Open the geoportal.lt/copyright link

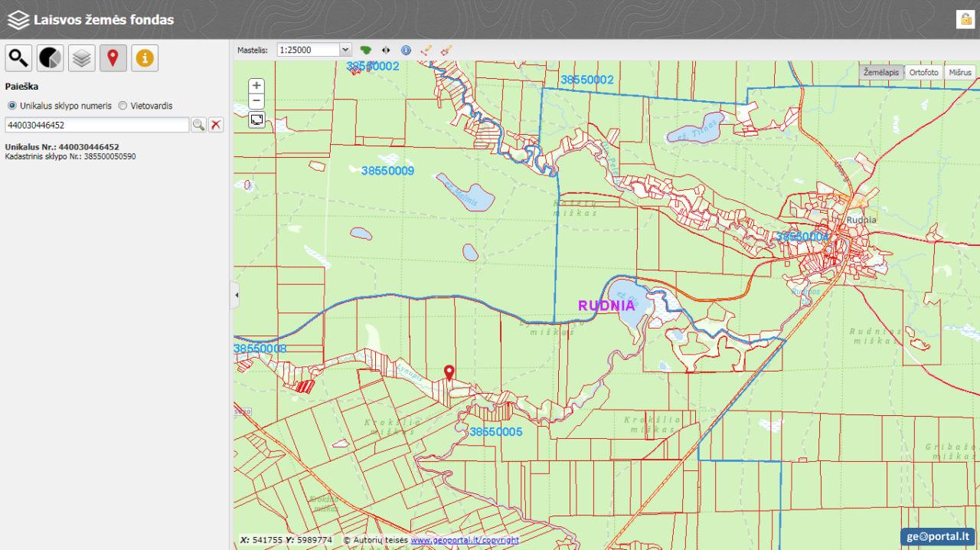(x=464, y=540)
